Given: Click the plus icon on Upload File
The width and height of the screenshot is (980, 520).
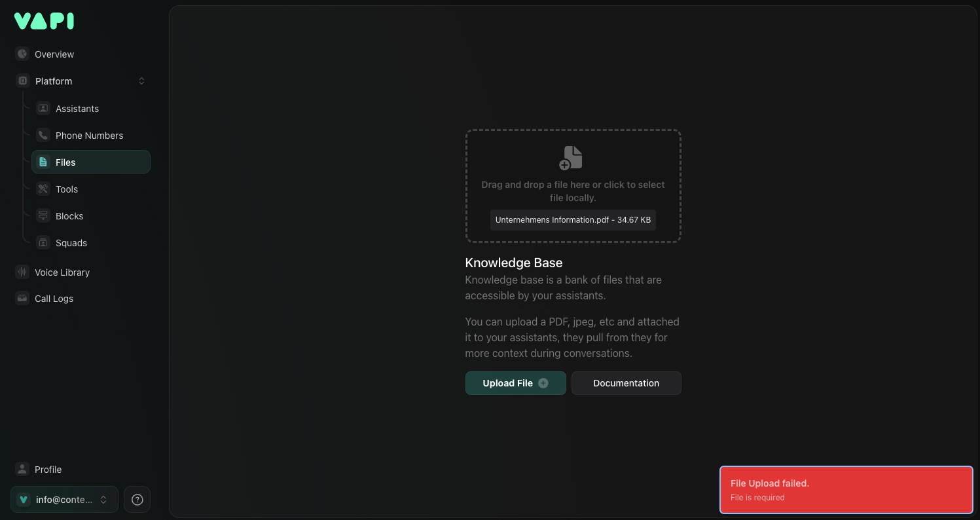Looking at the screenshot, I should (x=543, y=383).
